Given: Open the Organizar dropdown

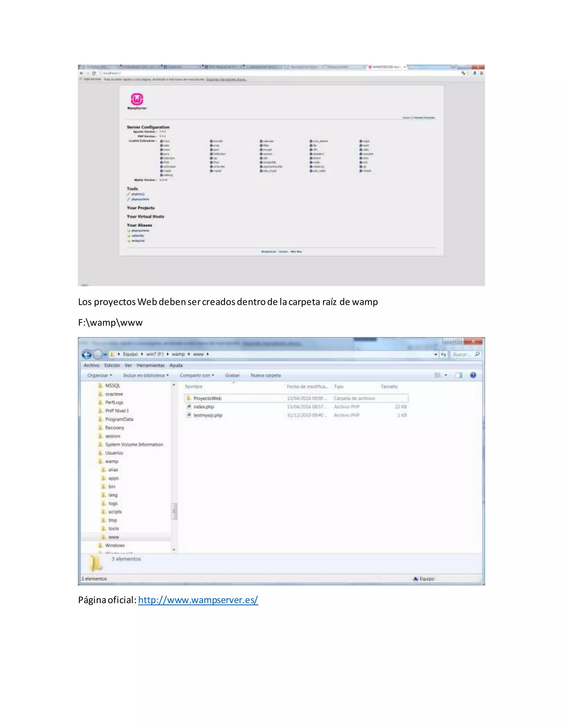Looking at the screenshot, I should tap(100, 375).
